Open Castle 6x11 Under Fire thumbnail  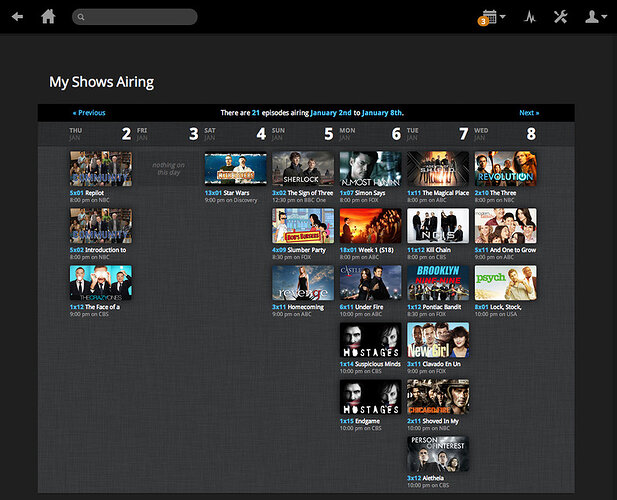[371, 283]
